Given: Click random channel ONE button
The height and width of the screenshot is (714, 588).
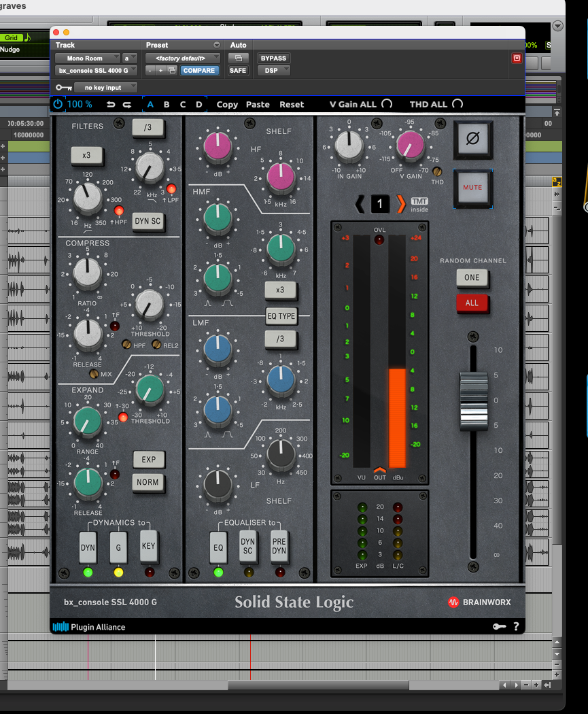Looking at the screenshot, I should (x=472, y=277).
